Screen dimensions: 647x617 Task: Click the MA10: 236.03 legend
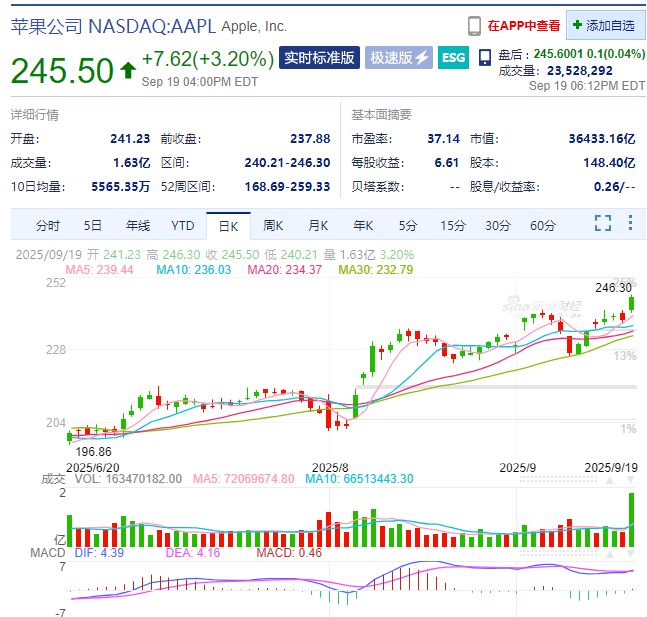coord(194,270)
